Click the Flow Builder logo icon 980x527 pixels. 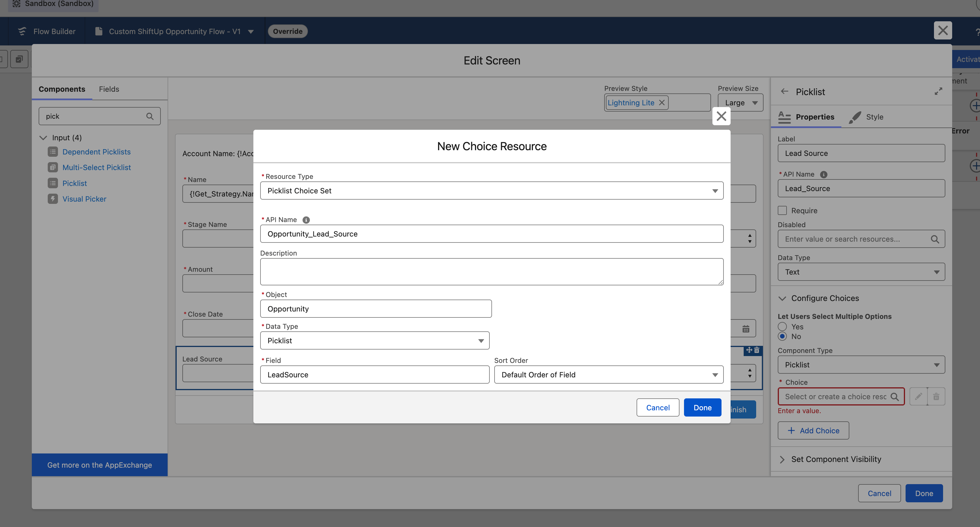[x=22, y=31]
